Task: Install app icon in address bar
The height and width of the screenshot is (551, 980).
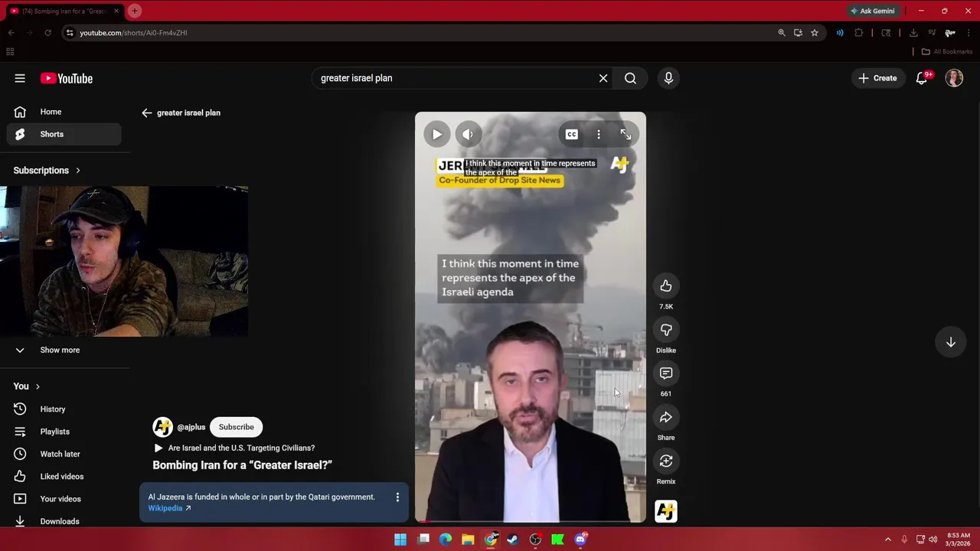Action: point(798,33)
